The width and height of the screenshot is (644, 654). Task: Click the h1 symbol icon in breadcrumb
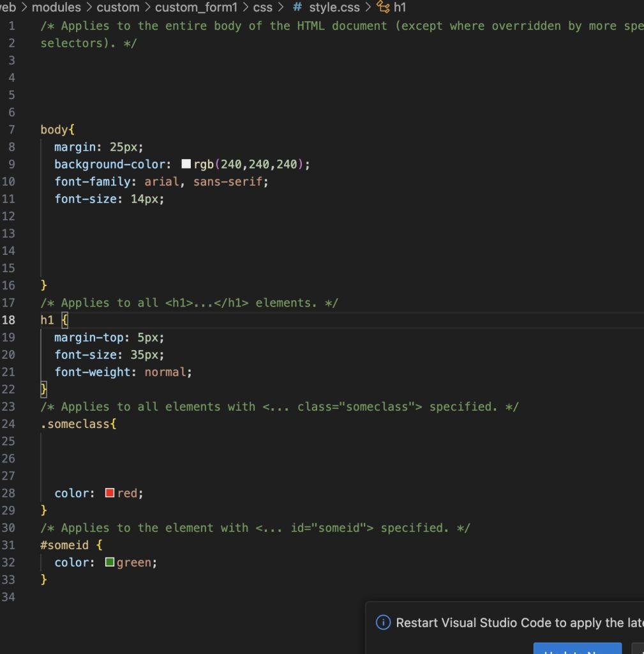pos(383,7)
